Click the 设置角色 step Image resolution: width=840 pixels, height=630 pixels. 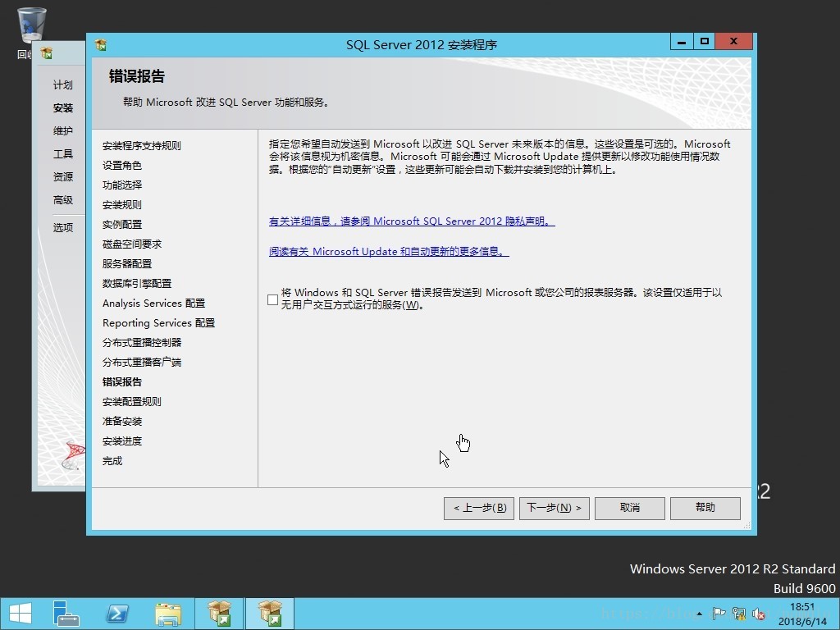click(122, 166)
